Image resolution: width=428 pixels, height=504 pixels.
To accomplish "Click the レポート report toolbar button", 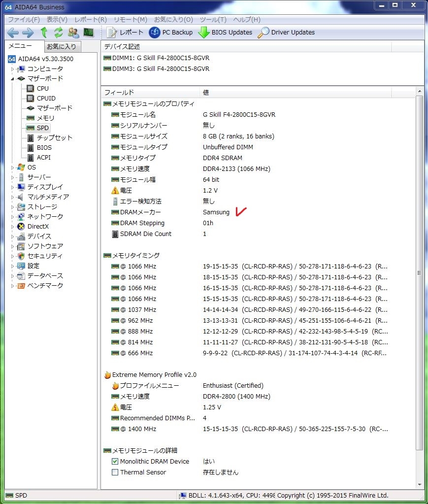I will pos(125,32).
